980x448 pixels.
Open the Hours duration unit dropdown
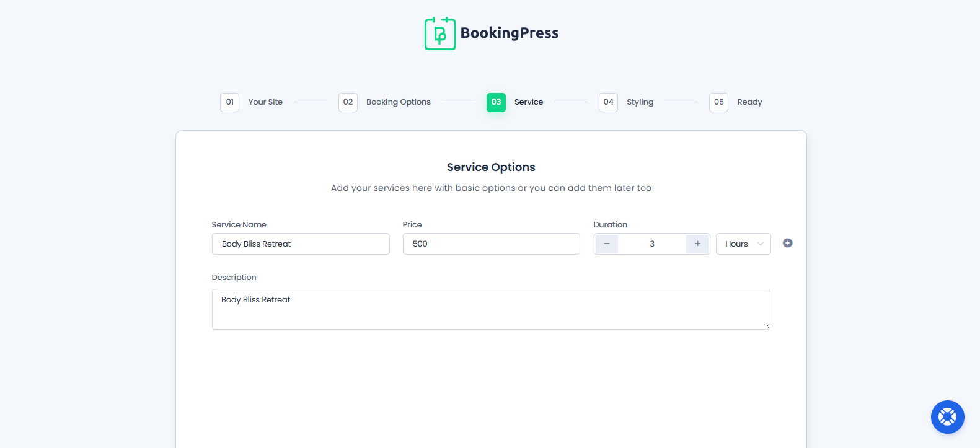[743, 244]
